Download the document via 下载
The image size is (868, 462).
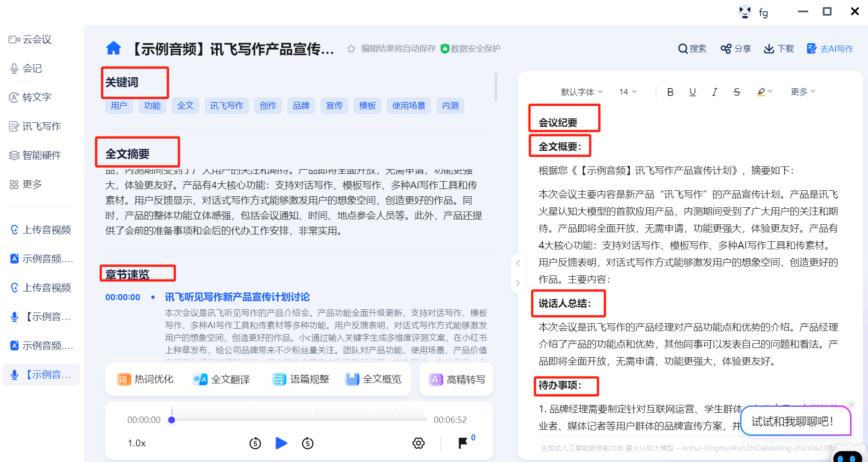coord(779,49)
